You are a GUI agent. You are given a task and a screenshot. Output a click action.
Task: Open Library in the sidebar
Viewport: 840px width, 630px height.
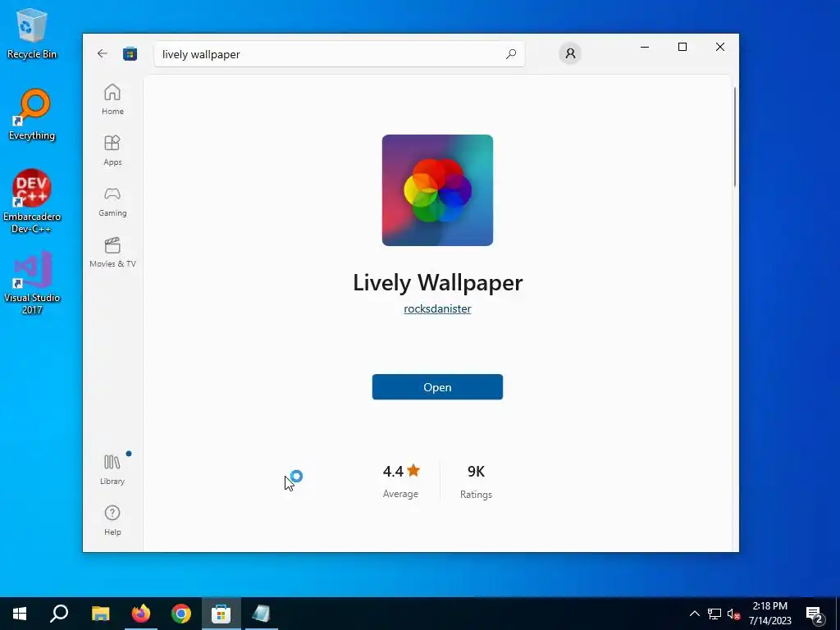(x=112, y=469)
